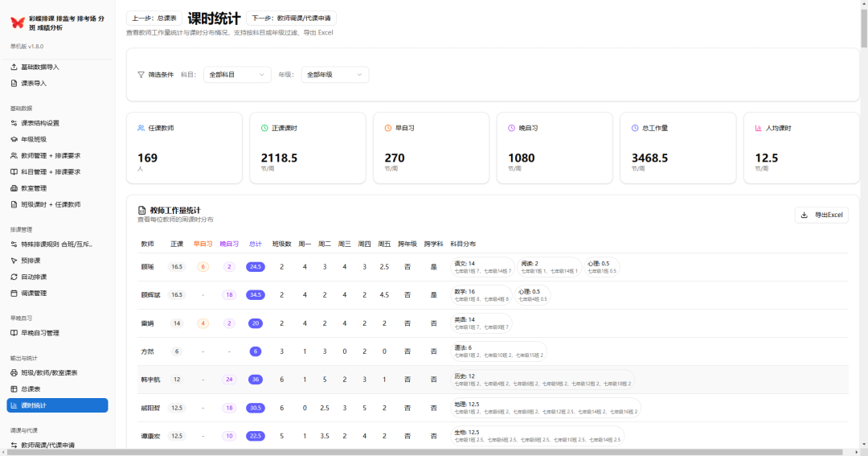Click the 单机版 v1.8.0 version label

27,47
